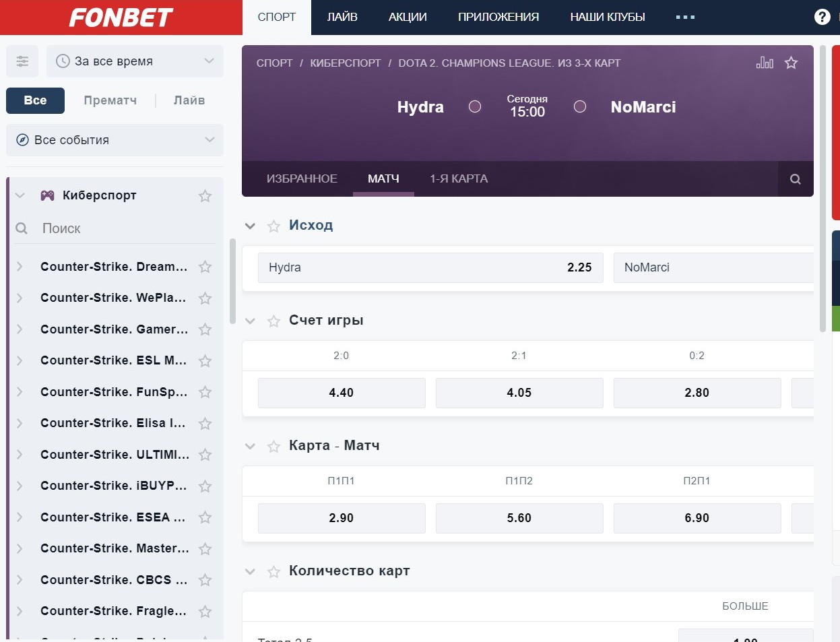The width and height of the screenshot is (840, 642).
Task: Favorite the Счет игры market star
Action: [x=273, y=321]
